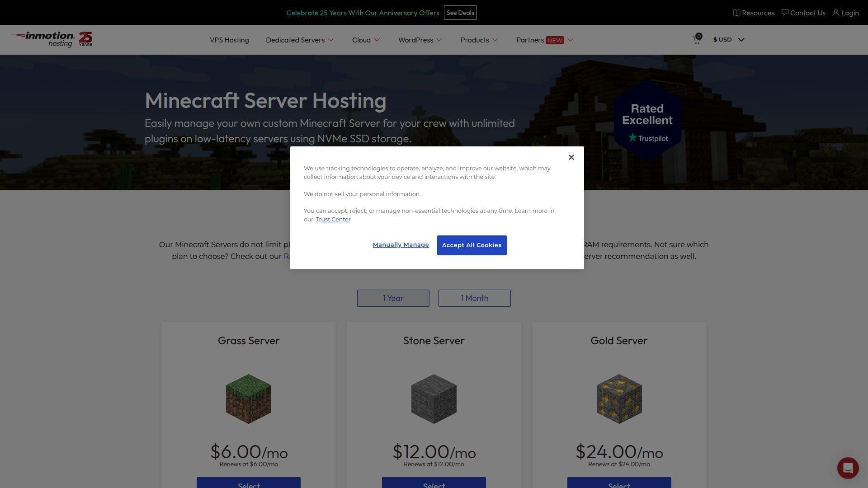Click Renews at $12.00/mo text

pos(434,464)
